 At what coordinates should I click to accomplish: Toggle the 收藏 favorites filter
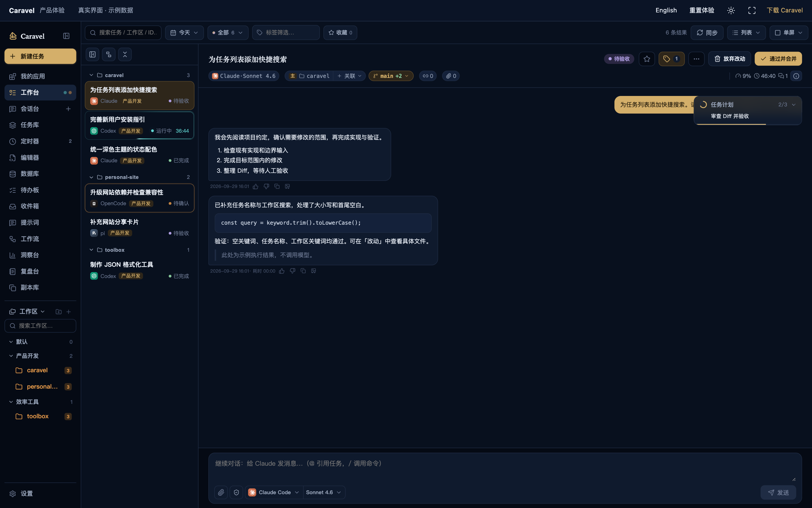point(340,32)
